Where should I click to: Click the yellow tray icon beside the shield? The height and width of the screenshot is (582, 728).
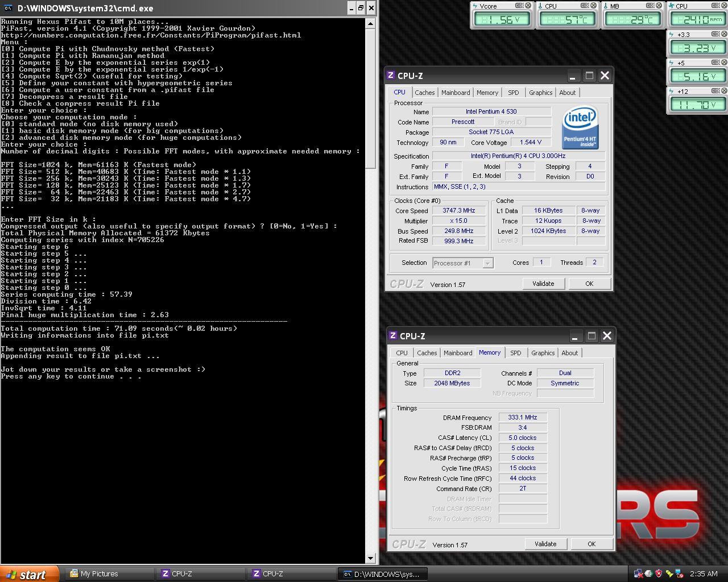click(x=669, y=573)
